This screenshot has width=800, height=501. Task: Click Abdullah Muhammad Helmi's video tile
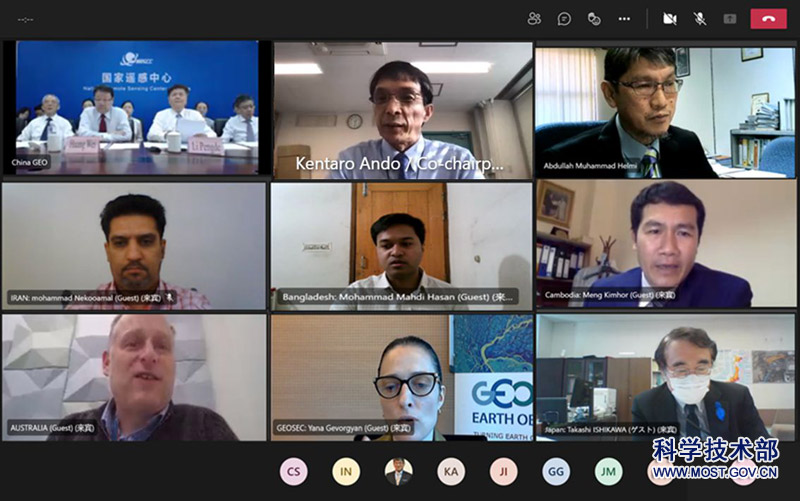(665, 113)
